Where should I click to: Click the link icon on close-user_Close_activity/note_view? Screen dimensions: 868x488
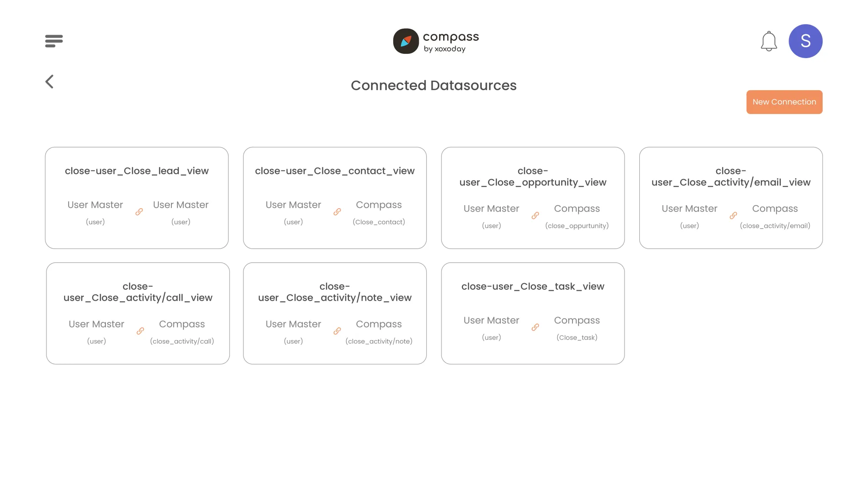click(x=337, y=330)
